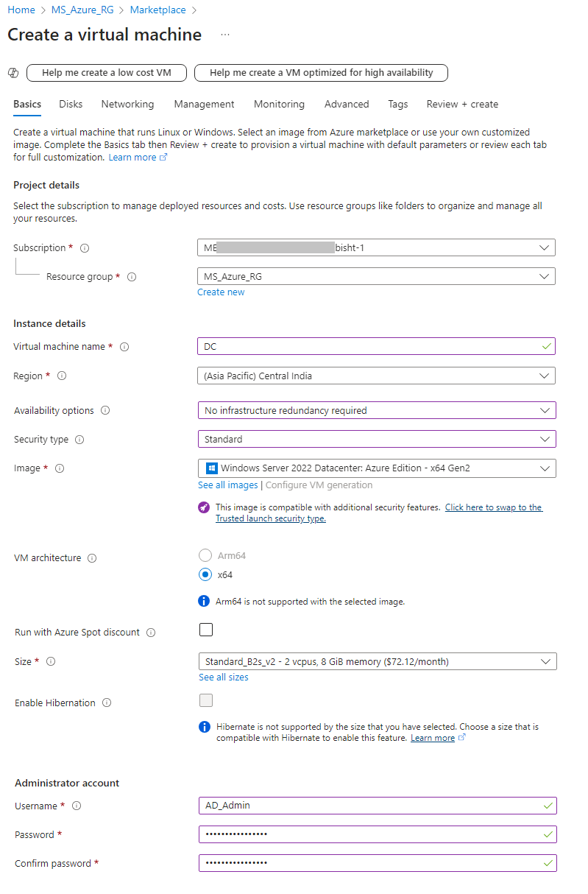The image size is (588, 894).
Task: Click link to swap to Trusted launch
Action: coord(379,513)
